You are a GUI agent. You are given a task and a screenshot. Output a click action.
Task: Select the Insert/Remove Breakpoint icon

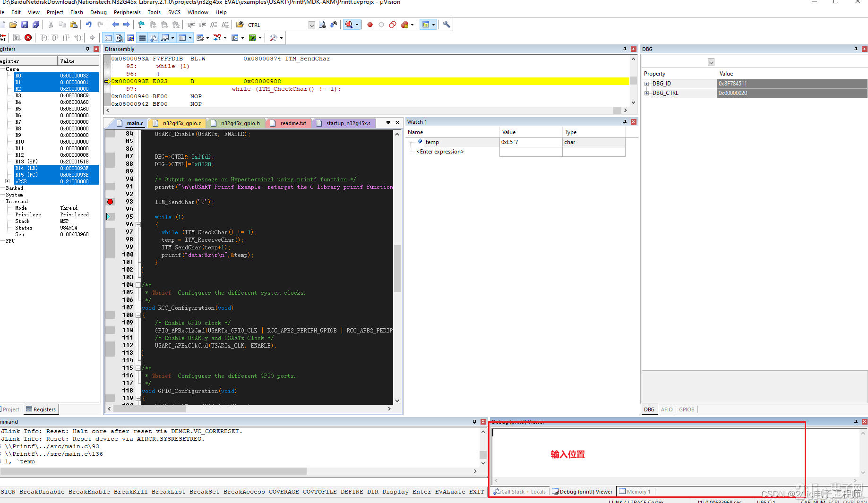pos(370,25)
